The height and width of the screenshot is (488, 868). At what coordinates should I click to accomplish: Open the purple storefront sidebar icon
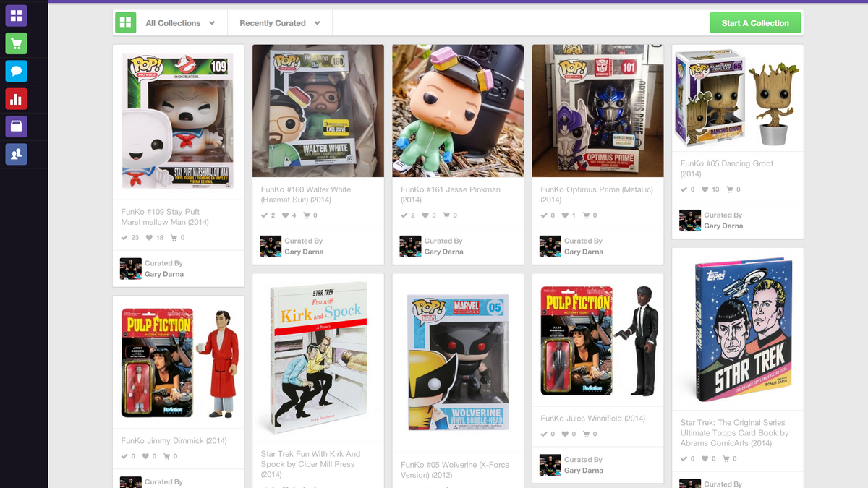pyautogui.click(x=16, y=127)
